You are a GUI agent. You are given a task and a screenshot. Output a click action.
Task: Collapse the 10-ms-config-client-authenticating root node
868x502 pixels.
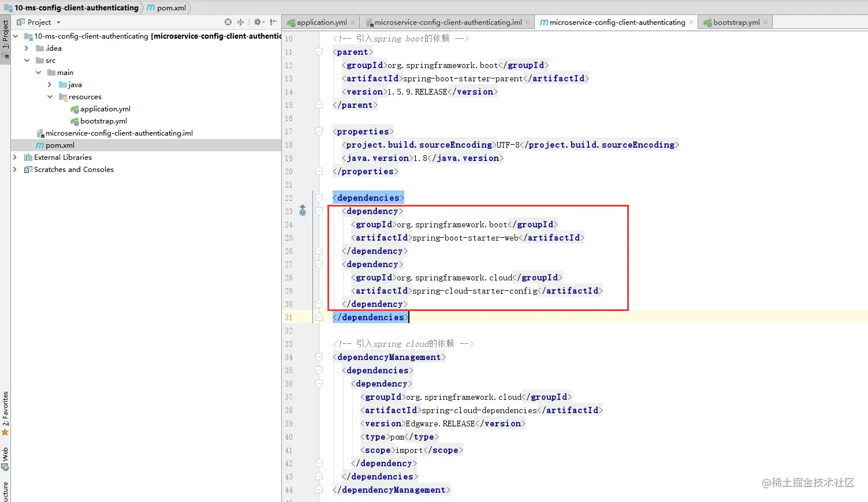16,36
